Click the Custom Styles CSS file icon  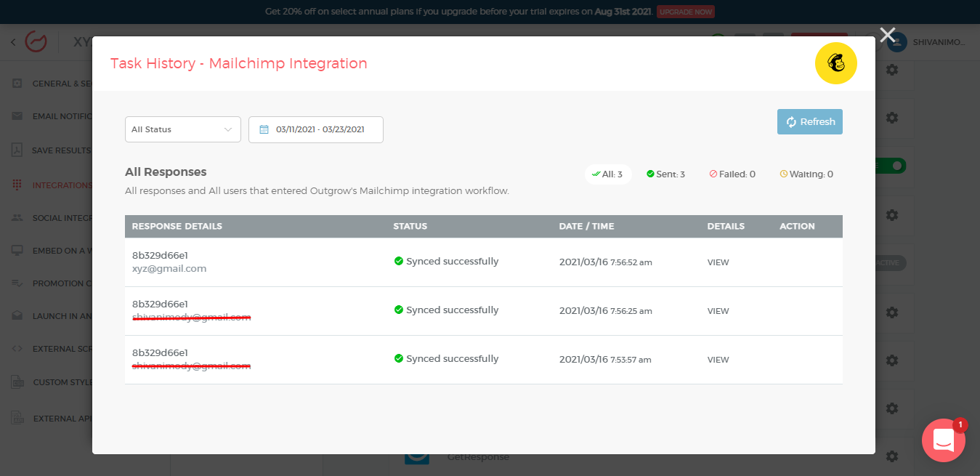17,382
